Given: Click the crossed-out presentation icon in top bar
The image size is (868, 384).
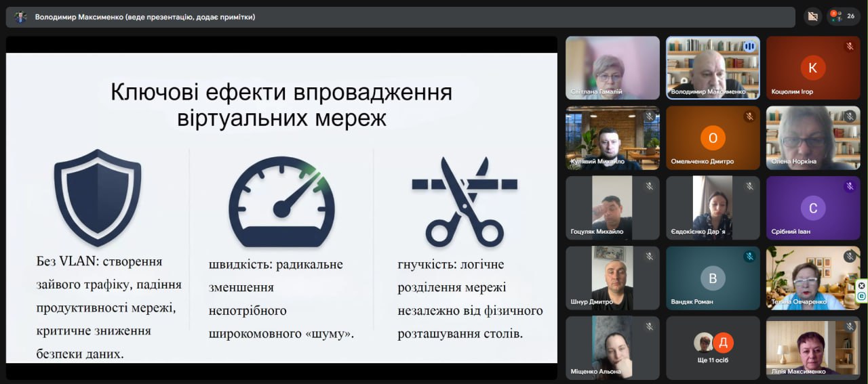Looking at the screenshot, I should click(x=812, y=17).
